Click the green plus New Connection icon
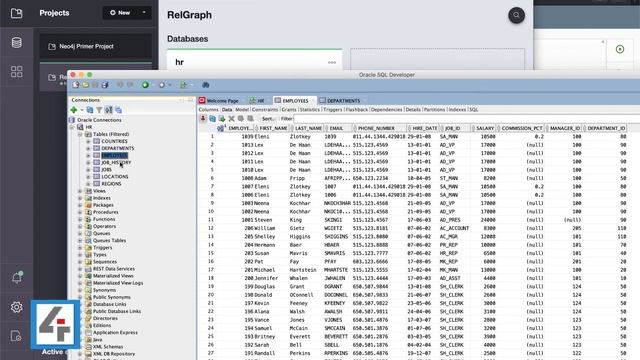The height and width of the screenshot is (360, 640). (74, 110)
